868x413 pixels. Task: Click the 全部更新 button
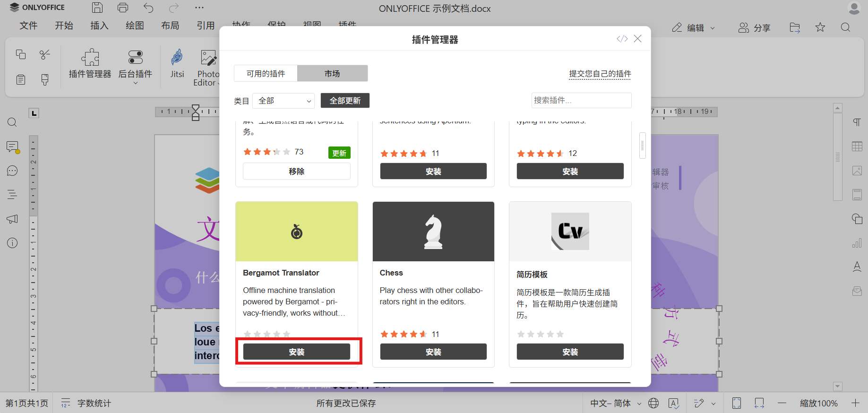coord(345,101)
